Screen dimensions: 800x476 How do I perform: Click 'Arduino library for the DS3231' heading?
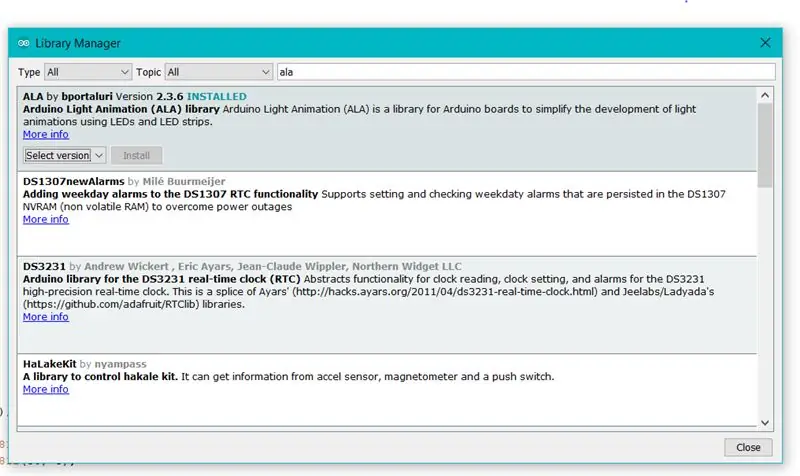click(x=162, y=279)
